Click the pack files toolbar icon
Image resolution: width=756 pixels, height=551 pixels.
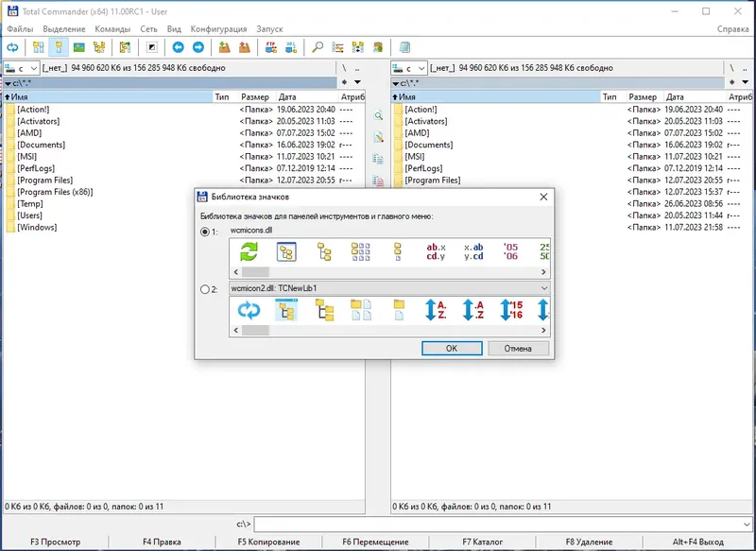(x=224, y=47)
